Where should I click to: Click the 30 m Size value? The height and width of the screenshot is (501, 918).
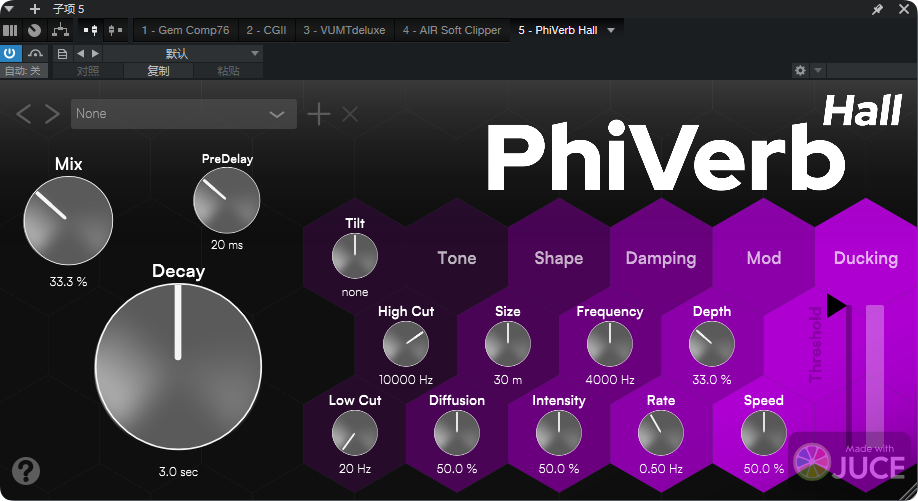click(x=508, y=380)
